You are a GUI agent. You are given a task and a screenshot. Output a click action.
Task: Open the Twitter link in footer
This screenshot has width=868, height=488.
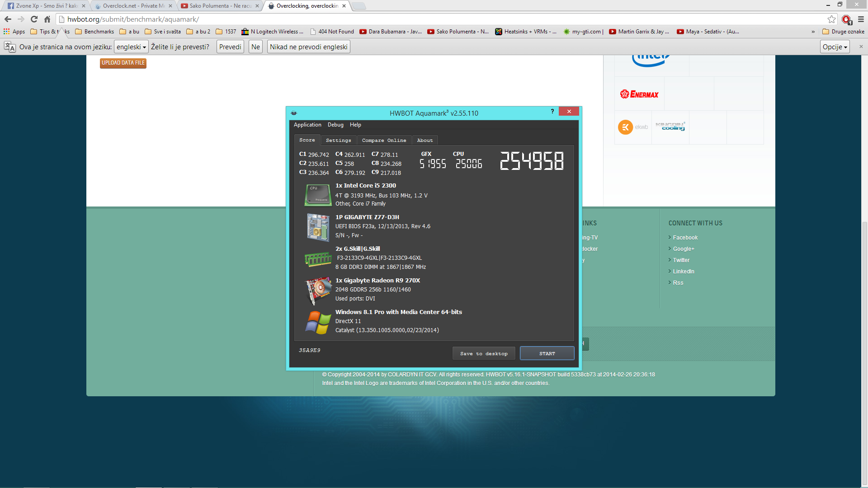coord(681,260)
